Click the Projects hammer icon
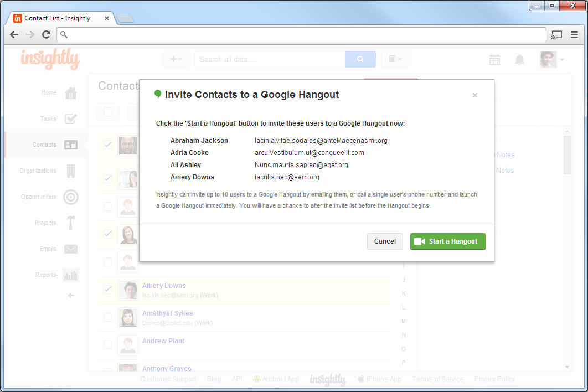This screenshot has width=588, height=392. [70, 223]
